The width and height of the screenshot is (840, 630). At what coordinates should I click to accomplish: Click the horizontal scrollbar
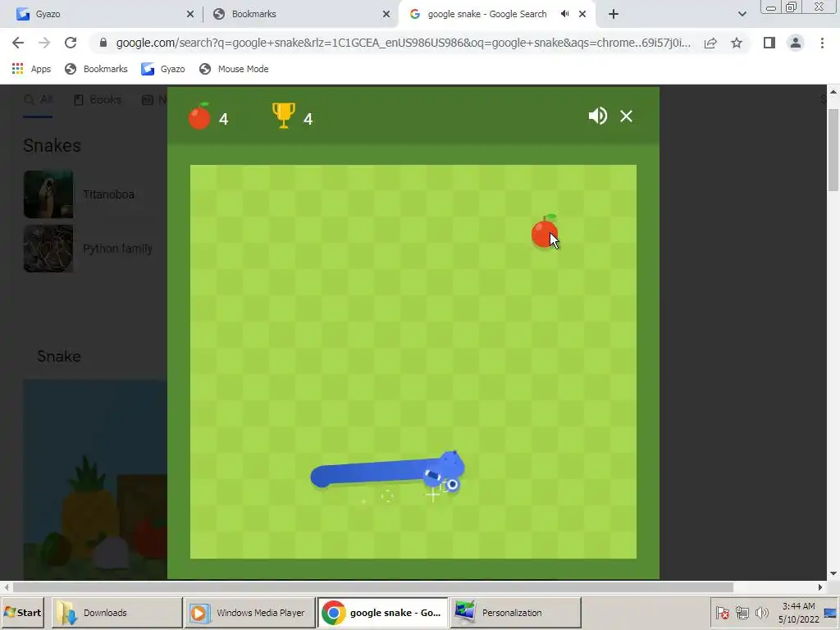(373, 587)
